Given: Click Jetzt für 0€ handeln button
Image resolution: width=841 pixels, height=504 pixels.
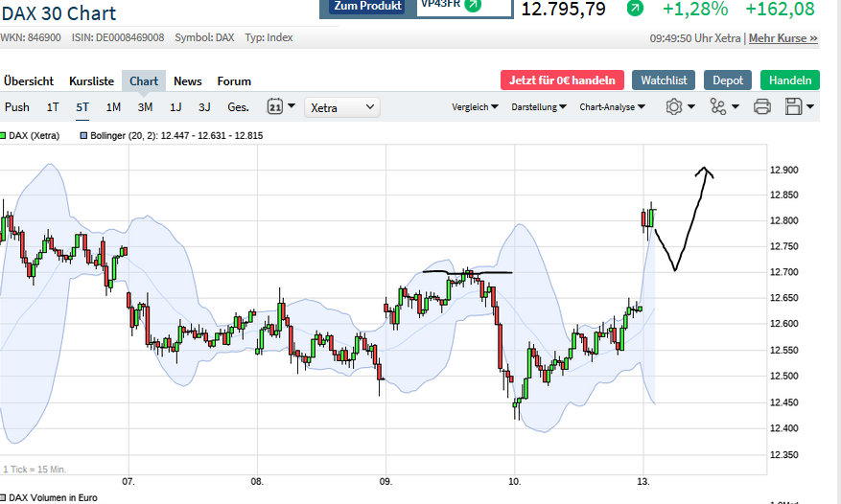Looking at the screenshot, I should [562, 80].
